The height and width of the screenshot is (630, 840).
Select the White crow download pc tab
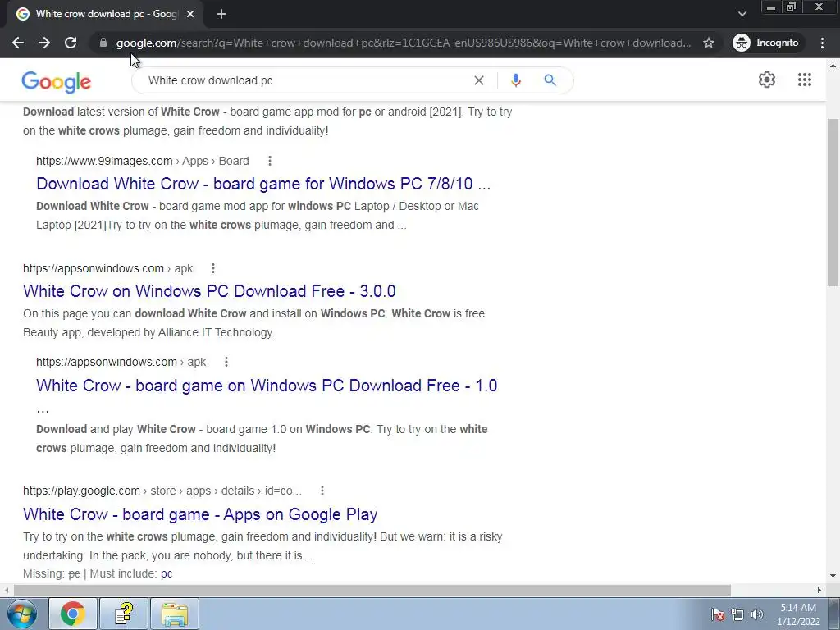click(x=106, y=14)
